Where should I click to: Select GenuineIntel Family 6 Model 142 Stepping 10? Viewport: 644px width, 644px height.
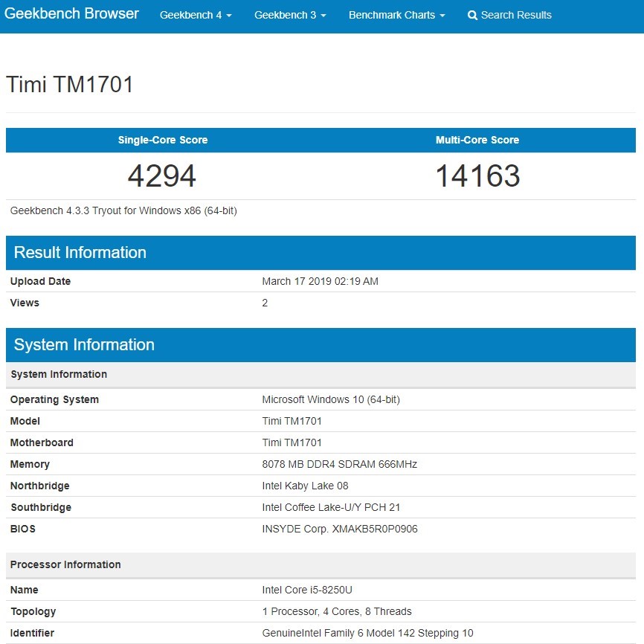coord(367,634)
